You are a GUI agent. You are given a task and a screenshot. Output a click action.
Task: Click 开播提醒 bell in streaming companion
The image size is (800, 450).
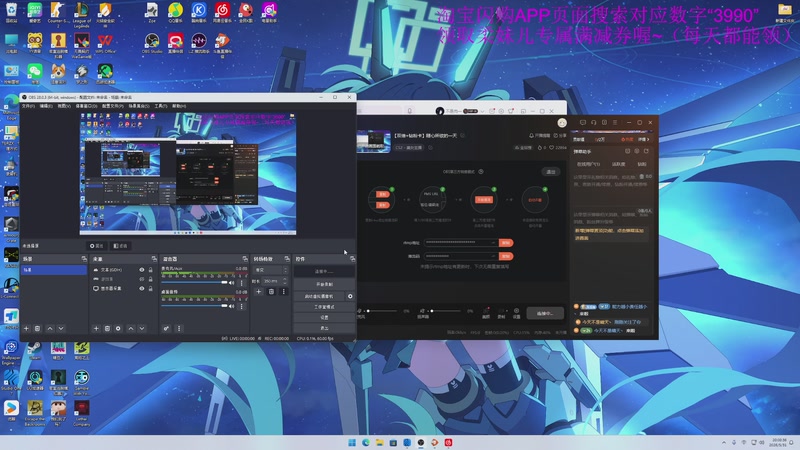[540, 136]
